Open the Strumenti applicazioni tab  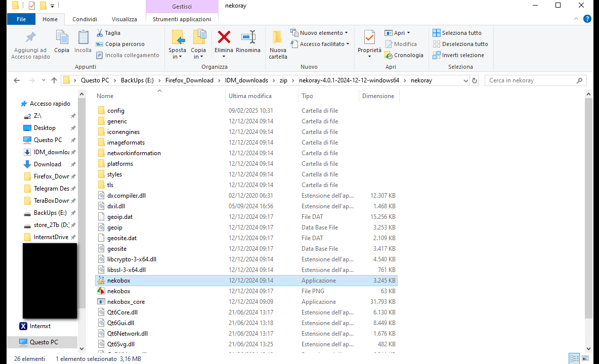coord(182,19)
